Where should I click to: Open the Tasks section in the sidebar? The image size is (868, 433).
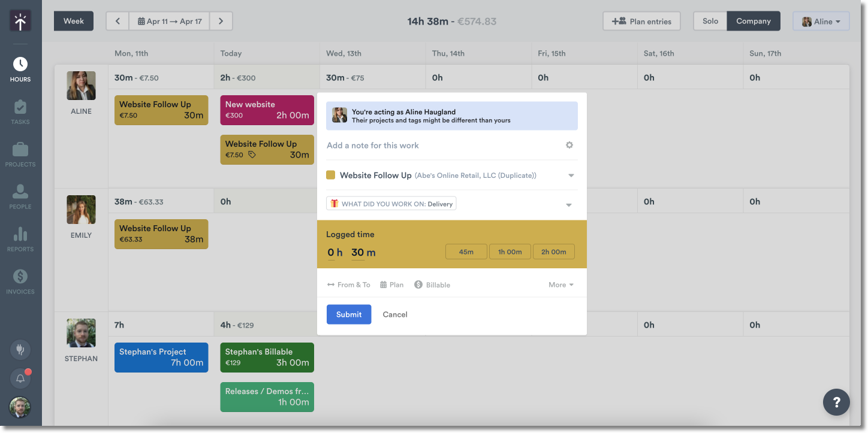pyautogui.click(x=20, y=112)
